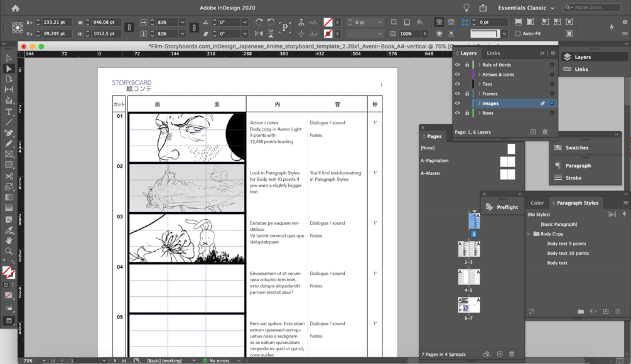The image size is (631, 364).
Task: Toggle visibility of the Rows layer
Action: (457, 113)
